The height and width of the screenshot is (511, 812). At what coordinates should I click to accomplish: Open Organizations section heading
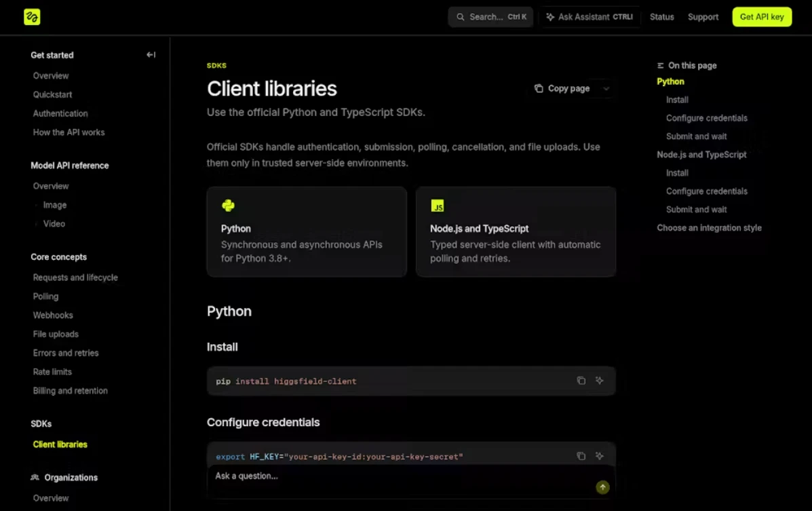point(71,477)
